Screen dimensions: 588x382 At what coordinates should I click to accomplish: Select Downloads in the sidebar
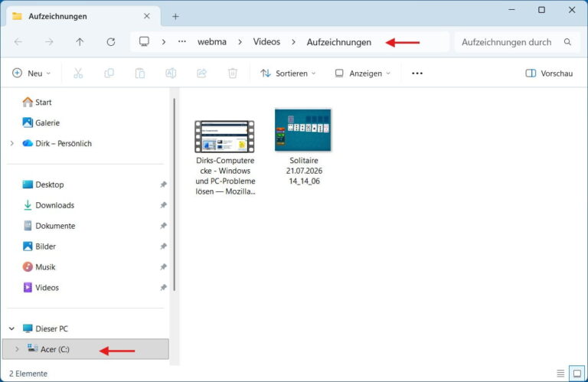point(55,205)
